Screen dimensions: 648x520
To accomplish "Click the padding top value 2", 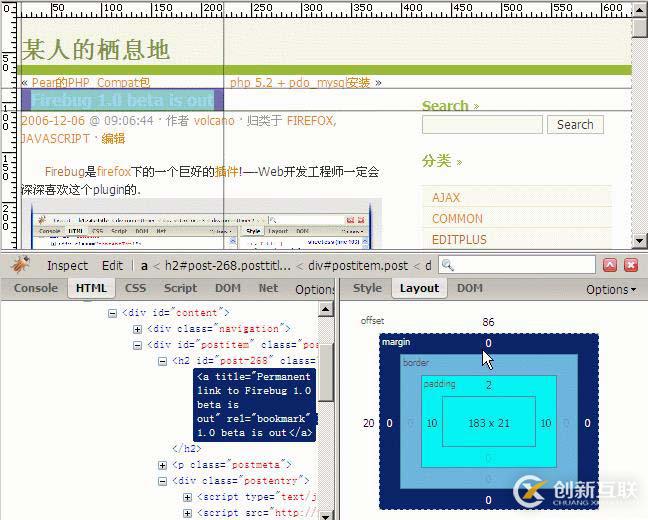I will [488, 385].
